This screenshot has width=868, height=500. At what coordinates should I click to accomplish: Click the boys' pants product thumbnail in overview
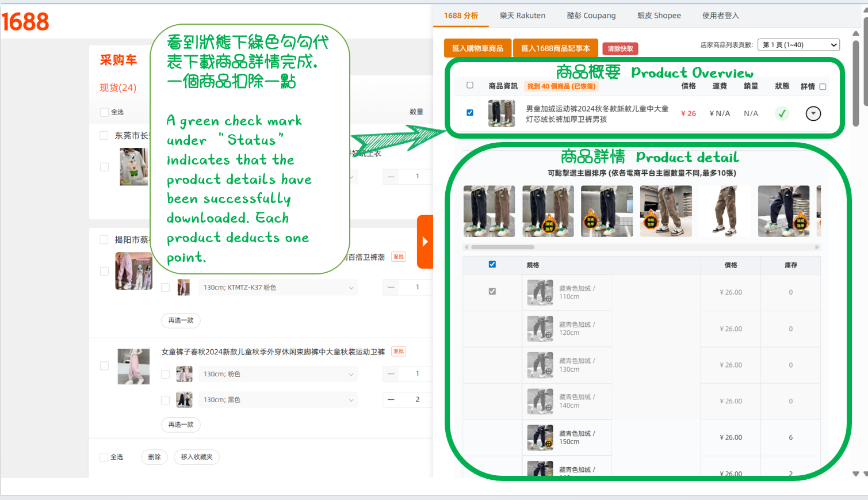(501, 113)
